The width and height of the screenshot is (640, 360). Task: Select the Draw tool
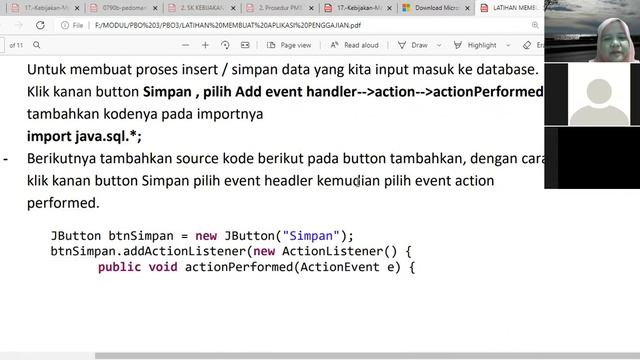point(413,45)
